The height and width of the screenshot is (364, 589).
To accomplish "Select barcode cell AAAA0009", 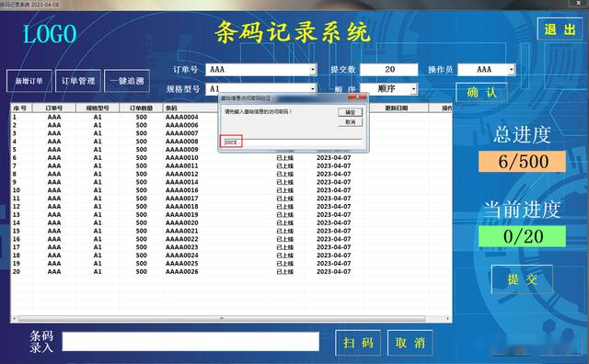I will (x=182, y=149).
